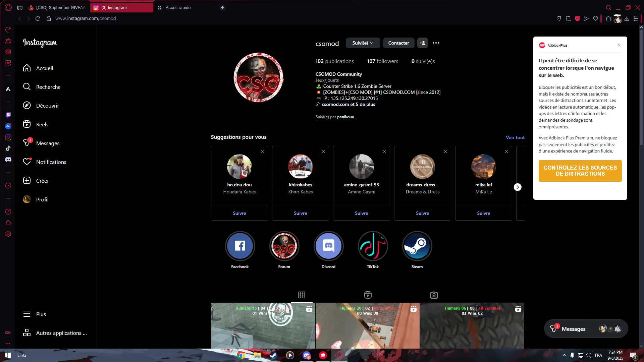The width and height of the screenshot is (644, 362).
Task: Click the add similar accounts icon button
Action: tap(422, 43)
